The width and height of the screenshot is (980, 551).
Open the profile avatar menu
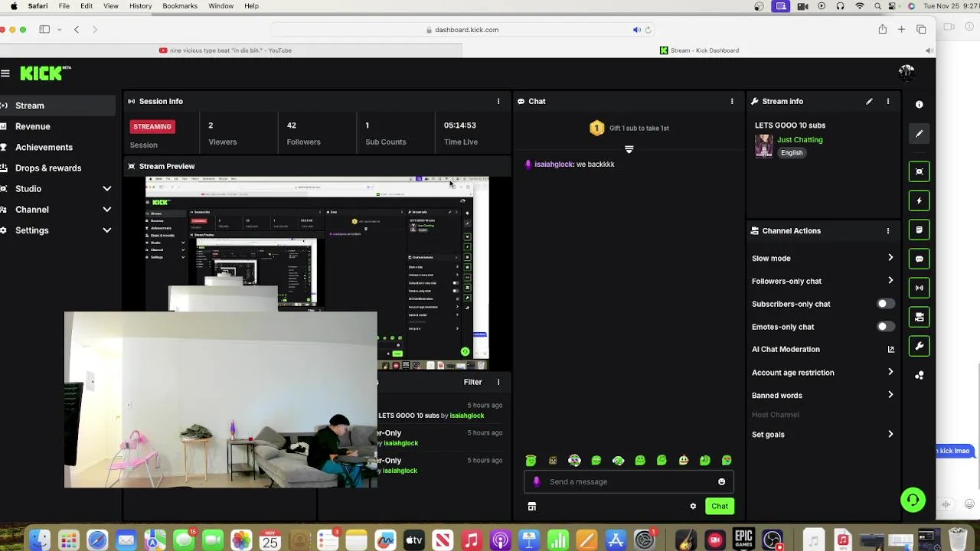[906, 73]
